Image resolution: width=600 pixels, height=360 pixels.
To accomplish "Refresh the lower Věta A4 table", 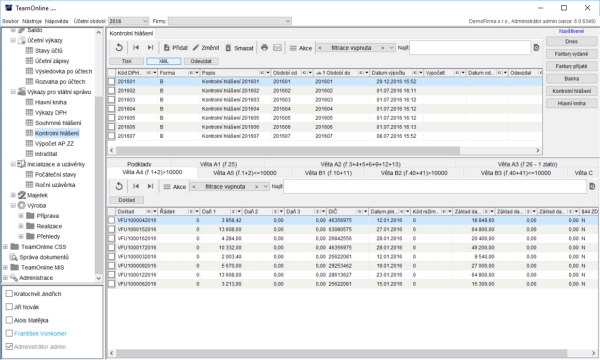I will tap(119, 186).
